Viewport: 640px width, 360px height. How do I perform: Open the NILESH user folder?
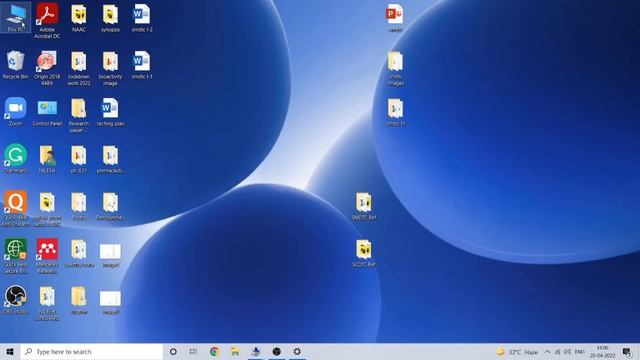click(47, 159)
